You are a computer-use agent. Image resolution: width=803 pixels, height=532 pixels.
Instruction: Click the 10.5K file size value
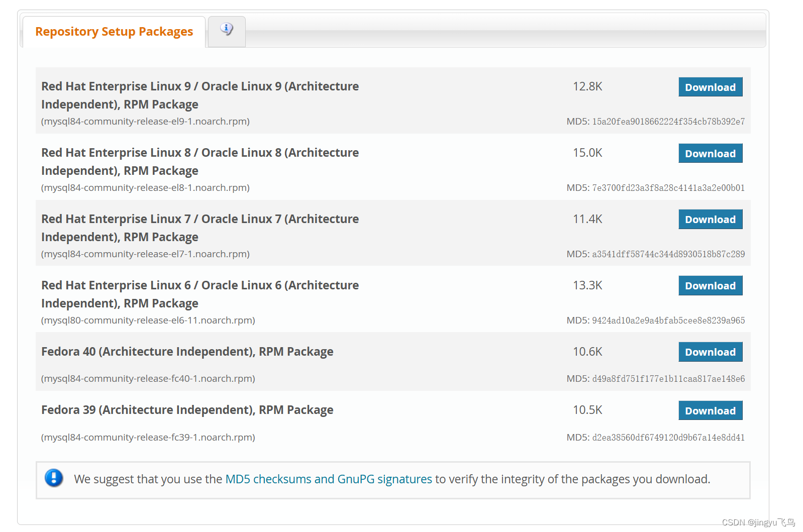587,410
